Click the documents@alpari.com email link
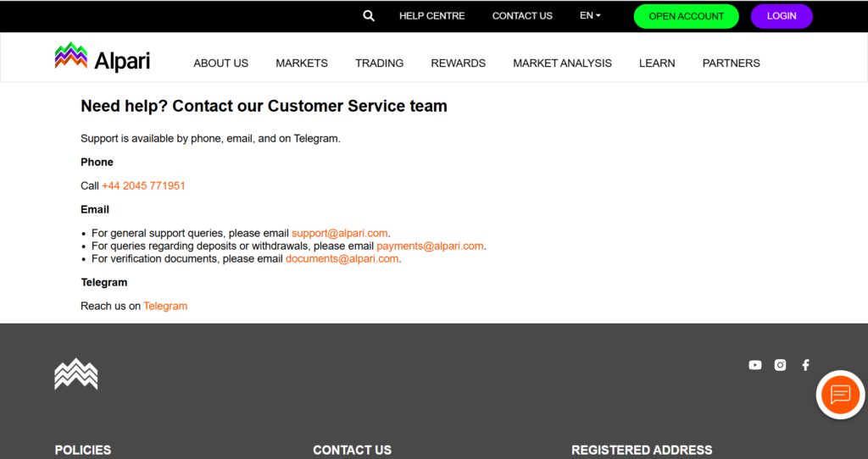The width and height of the screenshot is (868, 459). pos(342,259)
